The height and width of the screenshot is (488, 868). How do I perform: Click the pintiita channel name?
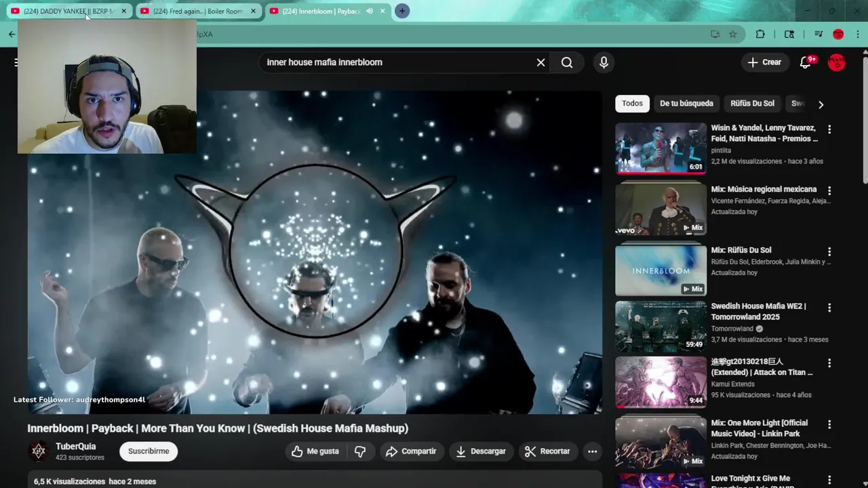721,150
